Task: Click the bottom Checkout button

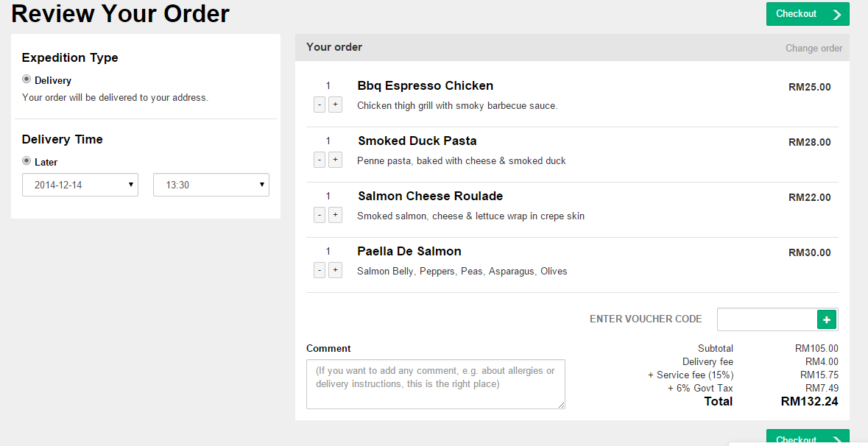Action: (807, 438)
